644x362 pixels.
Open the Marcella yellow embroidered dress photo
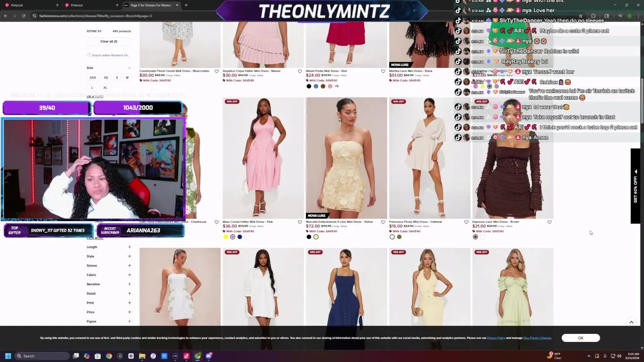pyautogui.click(x=346, y=158)
